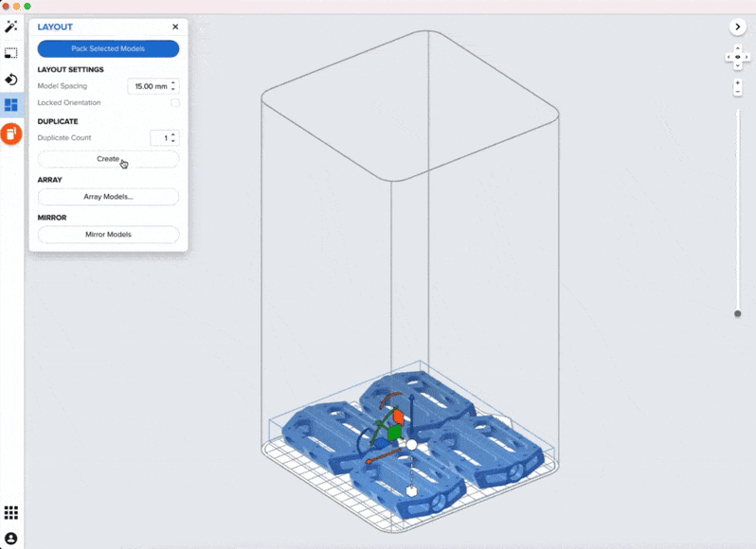Open the user account icon at bottom left
The height and width of the screenshot is (549, 756).
(11, 538)
